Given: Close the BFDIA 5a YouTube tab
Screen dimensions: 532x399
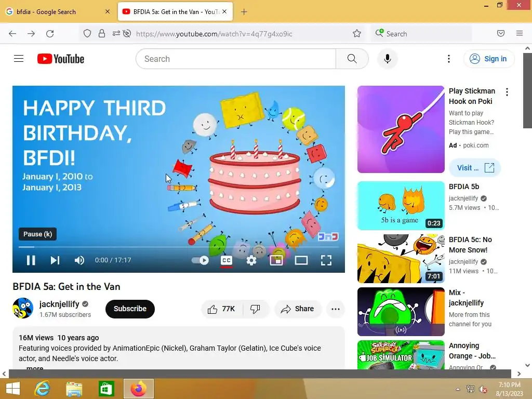Looking at the screenshot, I should pos(224,11).
